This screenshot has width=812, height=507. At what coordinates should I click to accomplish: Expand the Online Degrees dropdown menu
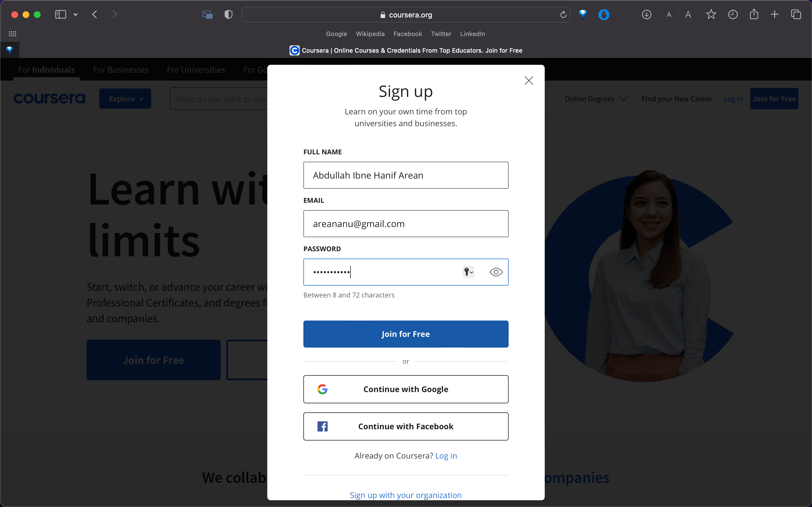pyautogui.click(x=594, y=99)
